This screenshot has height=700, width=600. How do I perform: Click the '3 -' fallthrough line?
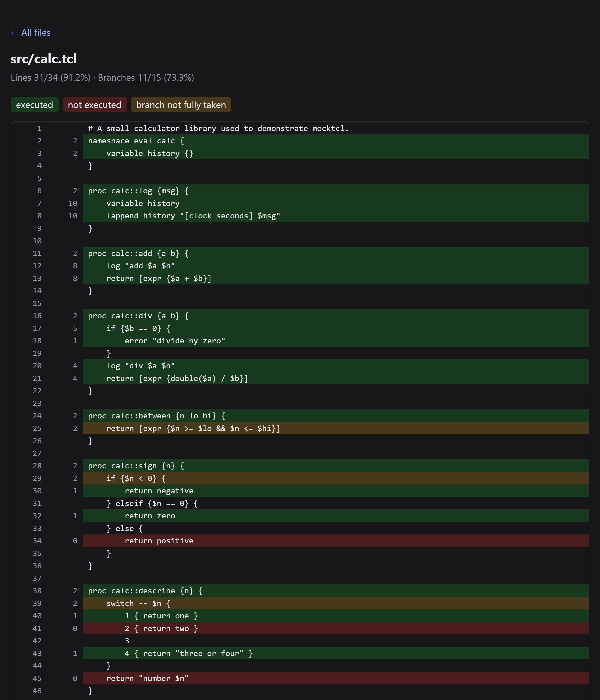click(336, 641)
